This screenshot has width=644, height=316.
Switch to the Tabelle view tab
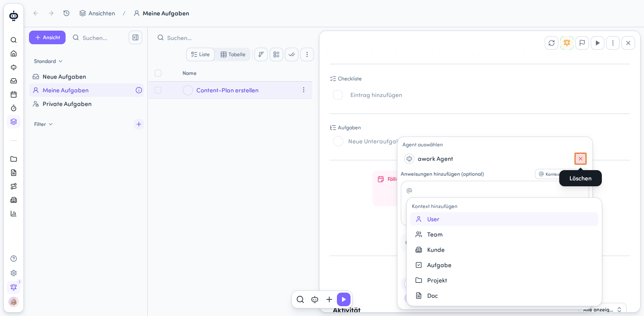pos(233,54)
